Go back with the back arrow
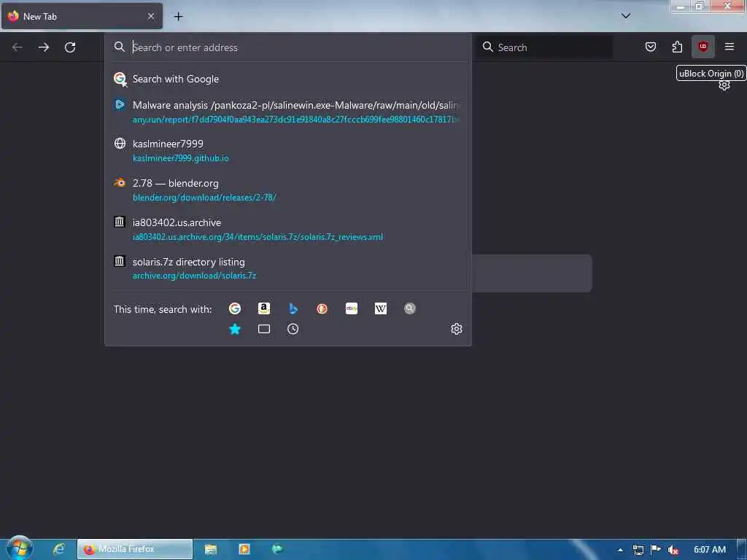This screenshot has width=747, height=560. (x=18, y=47)
